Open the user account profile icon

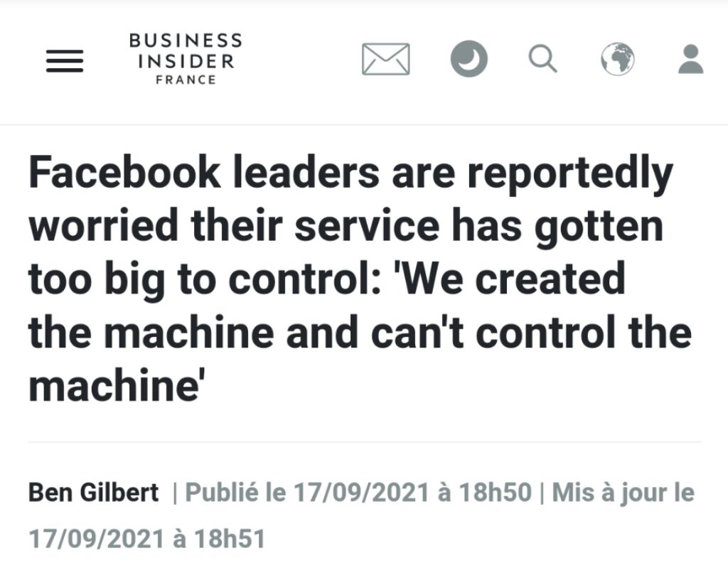point(690,59)
